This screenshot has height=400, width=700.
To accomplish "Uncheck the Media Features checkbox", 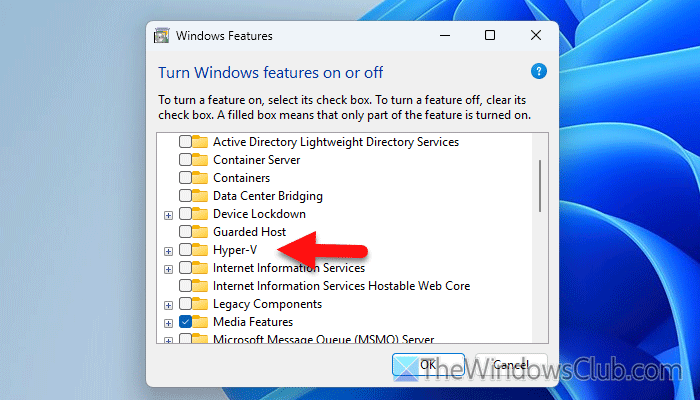I will pyautogui.click(x=185, y=322).
